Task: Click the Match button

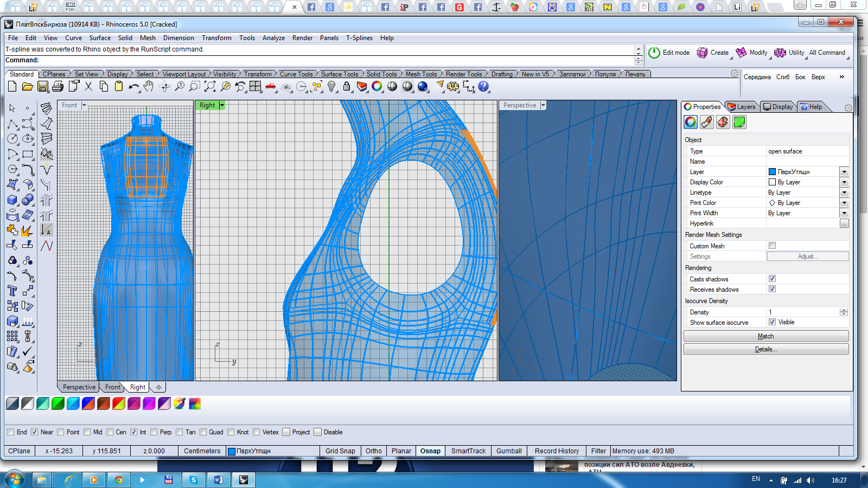Action: (765, 336)
